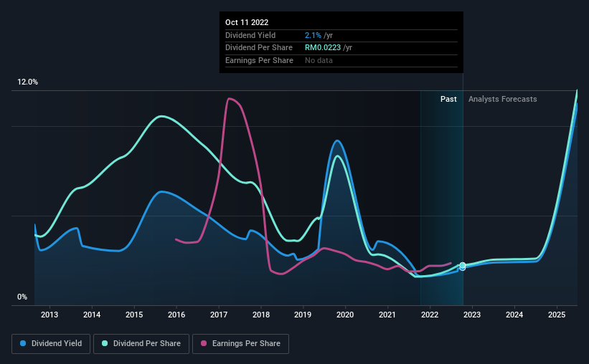Select the 2021 label on the time axis
Image resolution: width=589 pixels, height=364 pixels.
pyautogui.click(x=387, y=315)
